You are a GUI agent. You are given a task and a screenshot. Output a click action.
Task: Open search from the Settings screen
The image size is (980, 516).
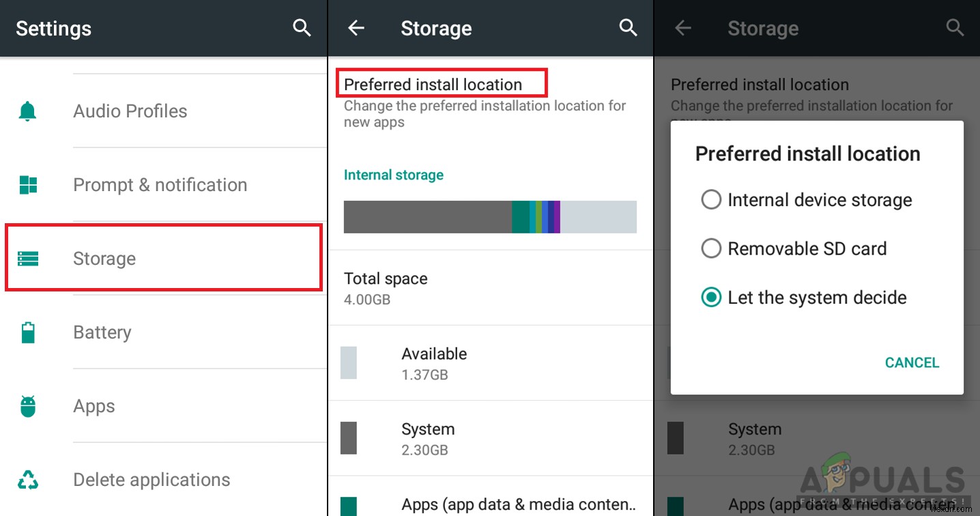click(302, 28)
